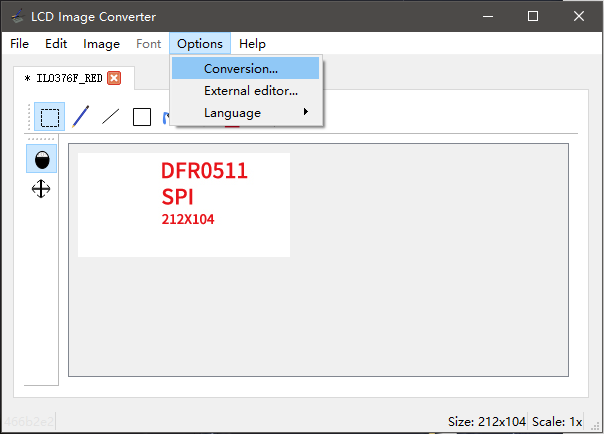Click the Size: 212x104 status text
The width and height of the screenshot is (604, 434).
(487, 422)
